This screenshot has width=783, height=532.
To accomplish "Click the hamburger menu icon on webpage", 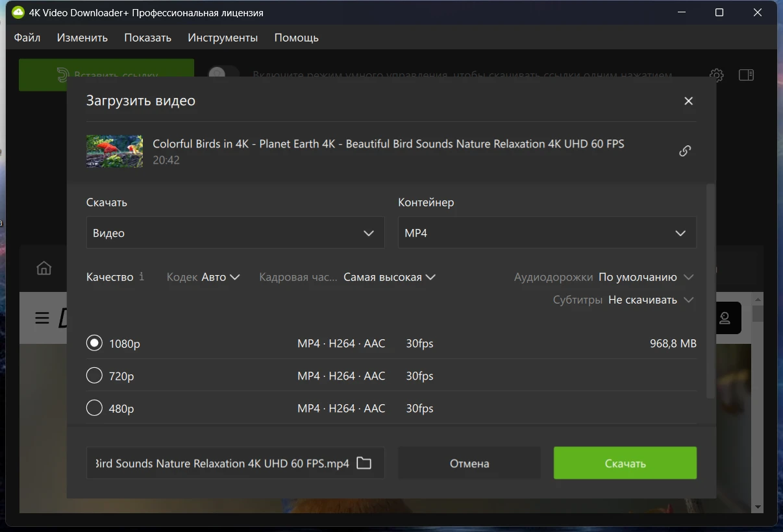I will [42, 318].
